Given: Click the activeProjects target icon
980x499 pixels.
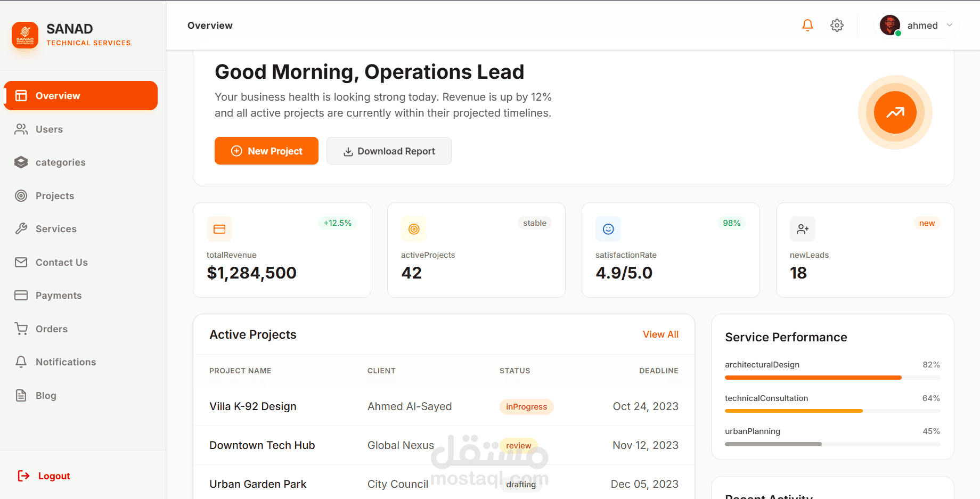Looking at the screenshot, I should click(414, 229).
